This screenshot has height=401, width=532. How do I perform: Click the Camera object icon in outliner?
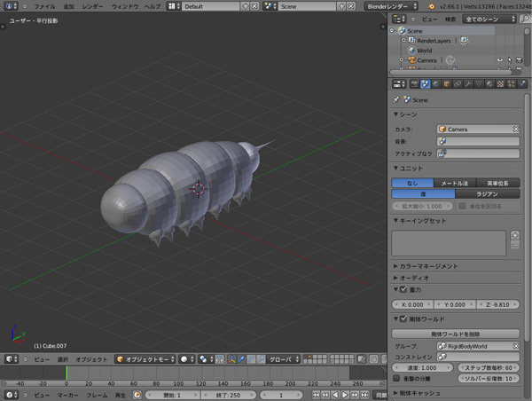pos(412,60)
